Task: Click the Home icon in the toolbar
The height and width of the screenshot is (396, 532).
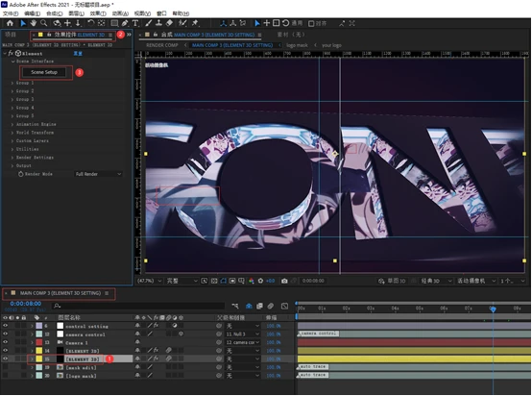Action: coord(10,23)
